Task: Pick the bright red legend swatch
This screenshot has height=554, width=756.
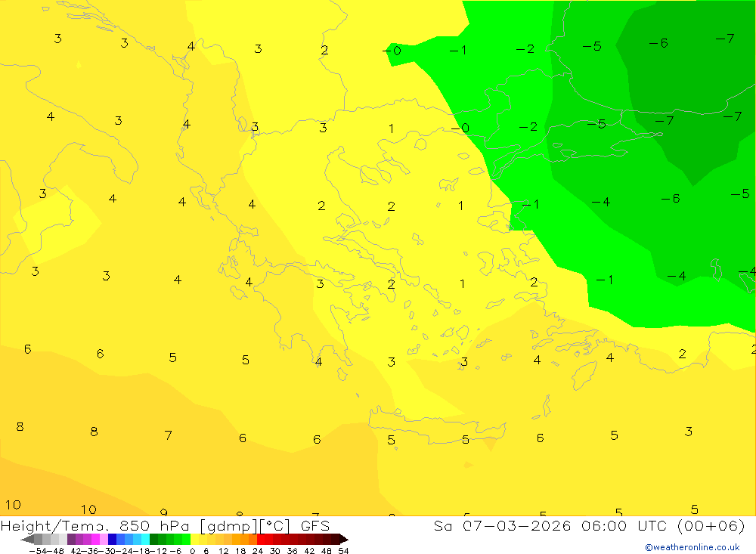Action: (x=261, y=539)
